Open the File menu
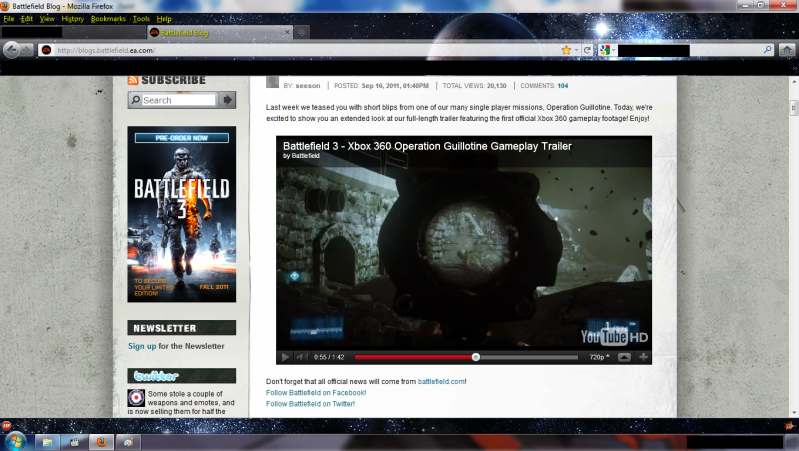The image size is (799, 451). (x=9, y=19)
